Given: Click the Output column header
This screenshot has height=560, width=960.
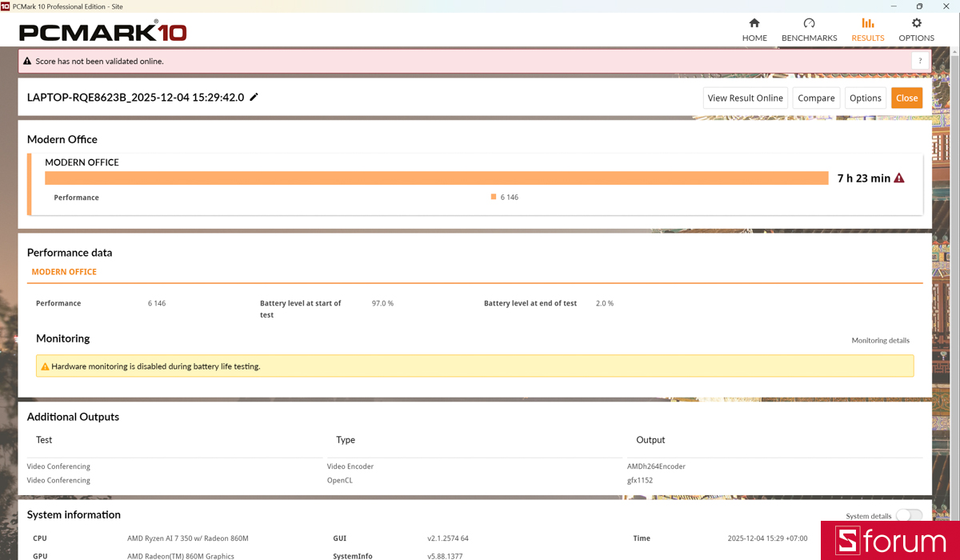Looking at the screenshot, I should click(650, 440).
